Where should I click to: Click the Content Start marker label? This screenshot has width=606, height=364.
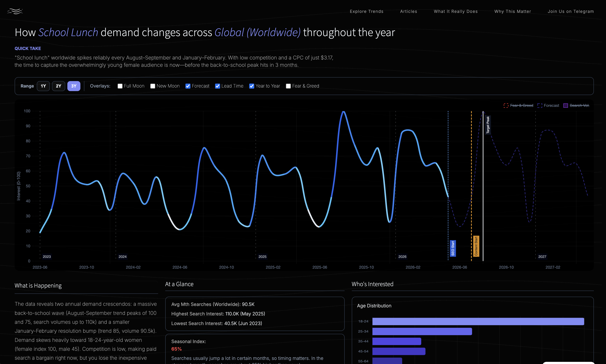coord(476,246)
